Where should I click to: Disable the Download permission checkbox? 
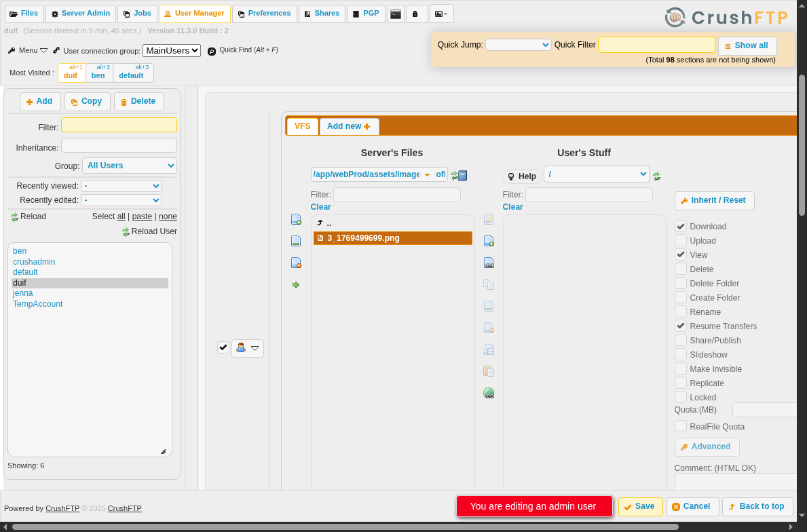pos(681,226)
